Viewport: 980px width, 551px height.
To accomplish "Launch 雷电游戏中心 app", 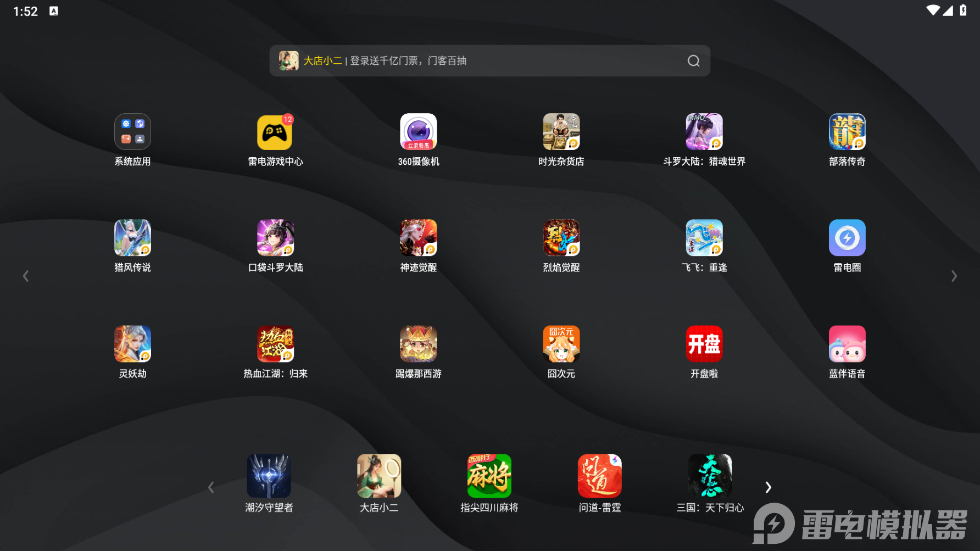I will 275,132.
